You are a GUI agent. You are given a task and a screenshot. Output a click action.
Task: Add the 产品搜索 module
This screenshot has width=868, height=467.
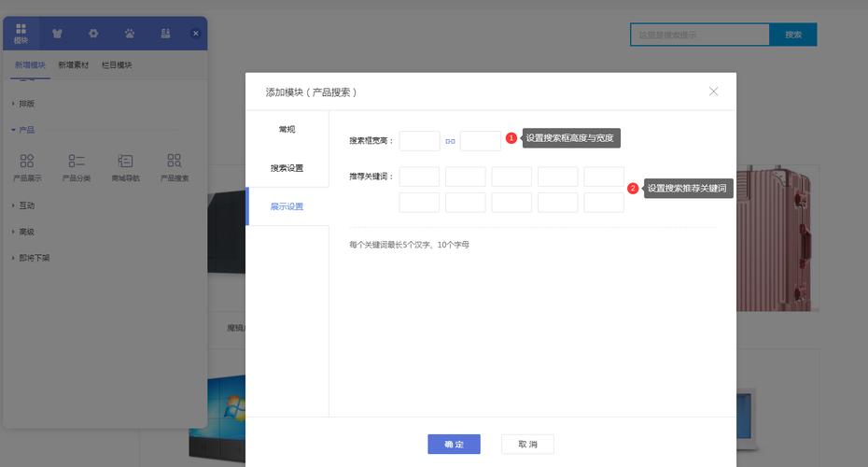175,168
